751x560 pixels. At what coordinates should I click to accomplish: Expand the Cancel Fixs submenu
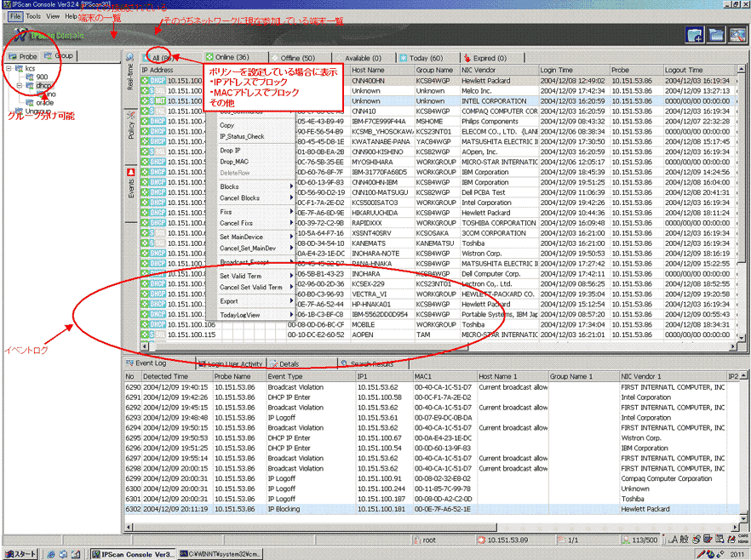250,223
